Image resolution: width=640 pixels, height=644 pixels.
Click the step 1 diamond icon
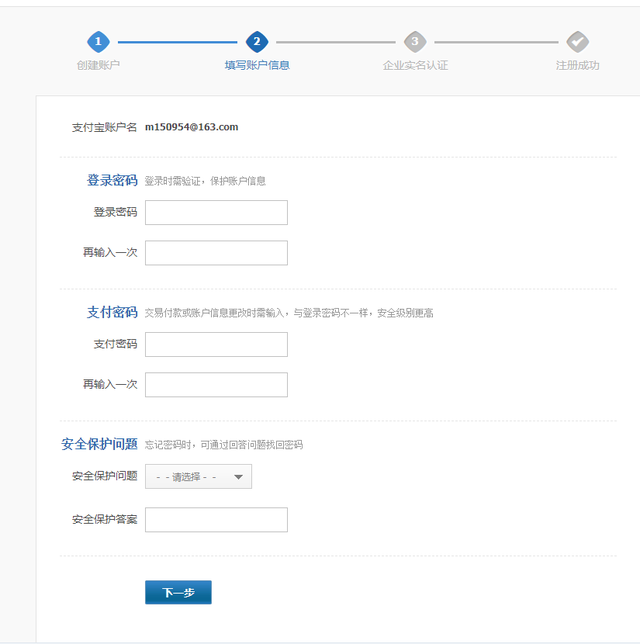click(x=97, y=41)
